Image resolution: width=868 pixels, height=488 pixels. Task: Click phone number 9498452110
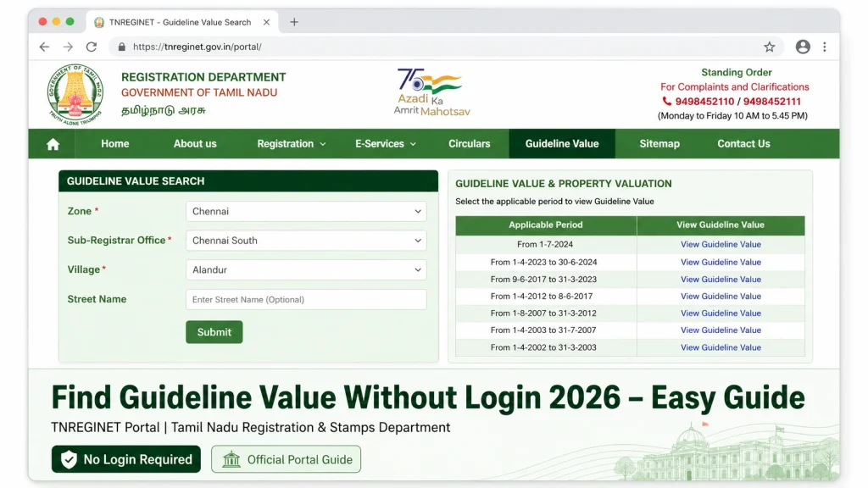pos(704,102)
